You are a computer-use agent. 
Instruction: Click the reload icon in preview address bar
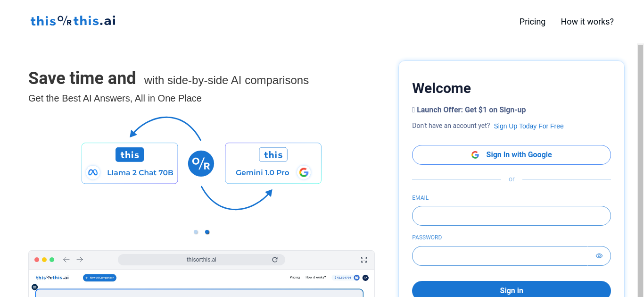coord(275,260)
